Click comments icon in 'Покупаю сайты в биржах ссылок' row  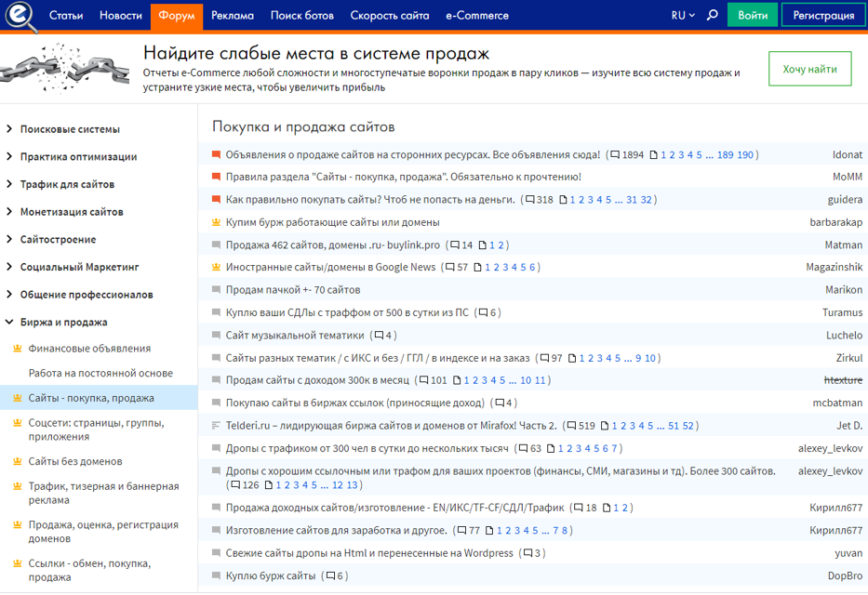[x=500, y=403]
